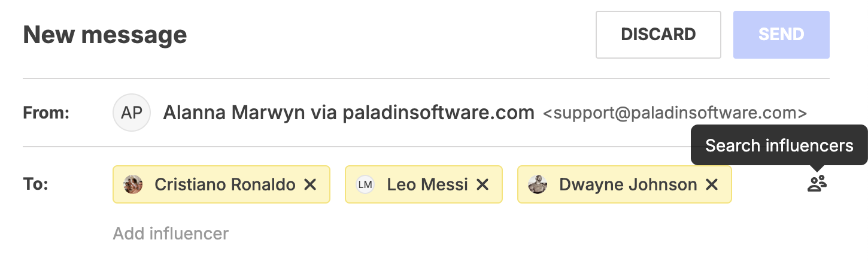
Task: Click sender name Alanna Marwyn via paladinsoftware.com
Action: [348, 113]
